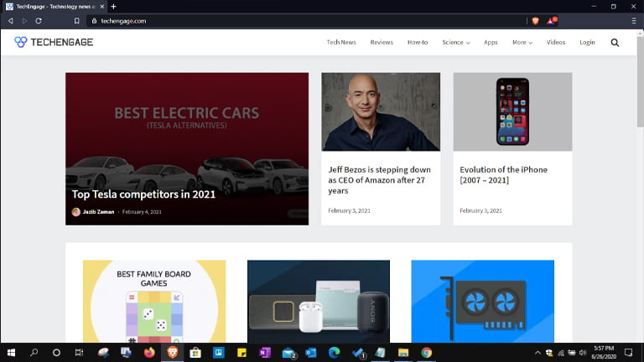Image resolution: width=644 pixels, height=362 pixels.
Task: Open Task View on taskbar
Action: pos(79,353)
